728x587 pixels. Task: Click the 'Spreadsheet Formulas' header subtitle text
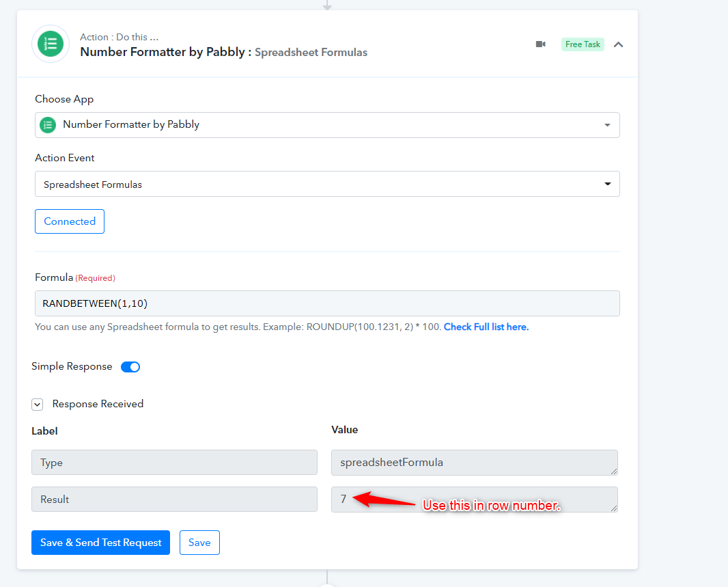pyautogui.click(x=311, y=53)
